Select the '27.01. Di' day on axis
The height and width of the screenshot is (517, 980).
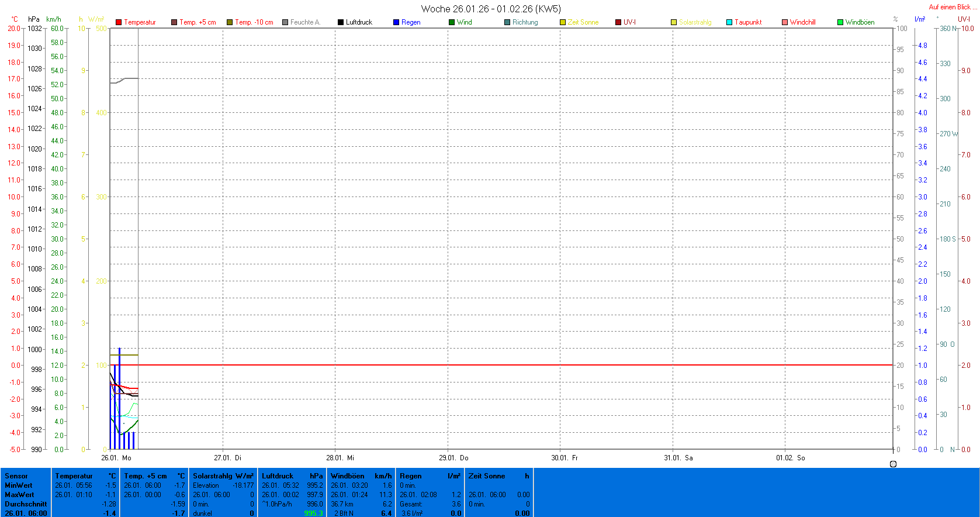point(227,458)
